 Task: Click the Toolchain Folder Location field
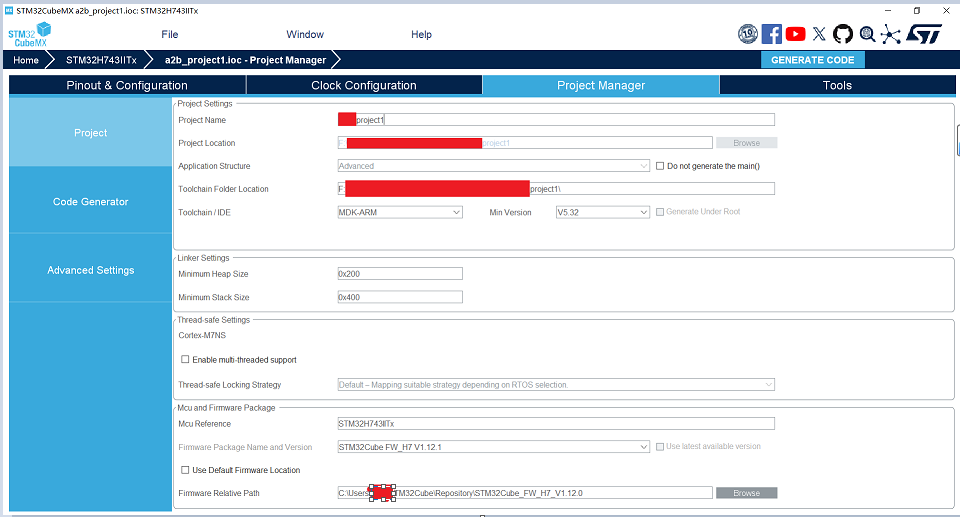pos(556,189)
